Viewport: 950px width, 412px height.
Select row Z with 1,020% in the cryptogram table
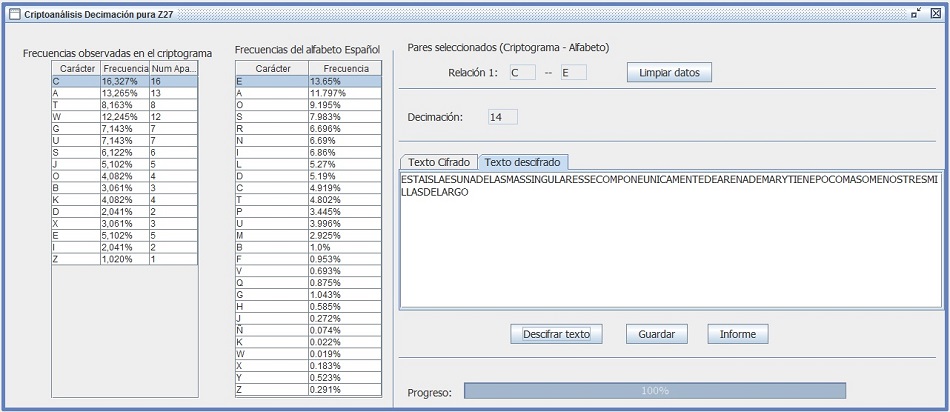tap(124, 259)
